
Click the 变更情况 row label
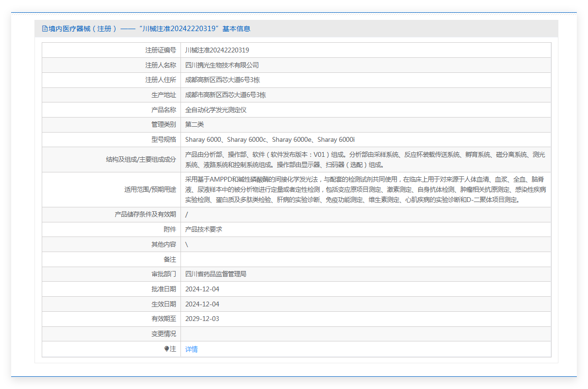point(163,334)
